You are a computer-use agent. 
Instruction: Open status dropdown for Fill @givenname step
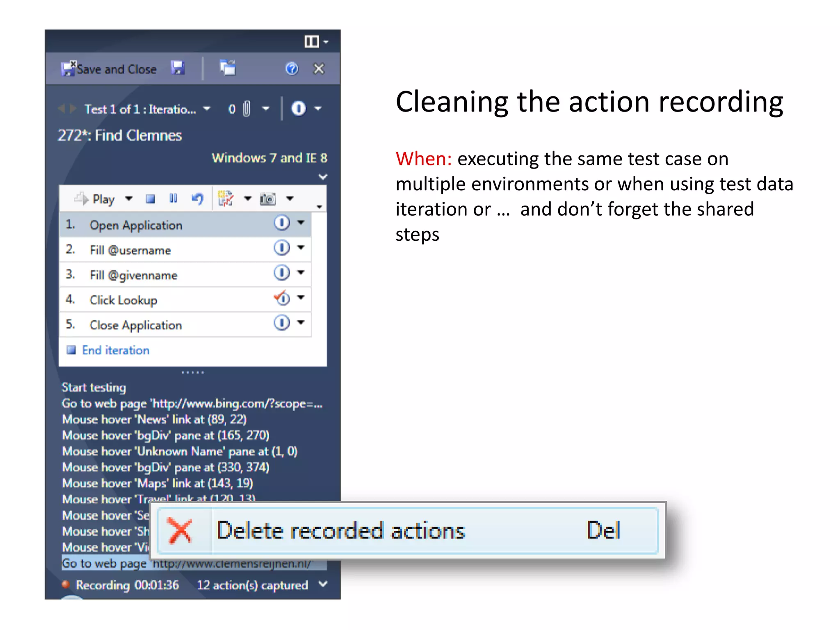[x=301, y=273]
